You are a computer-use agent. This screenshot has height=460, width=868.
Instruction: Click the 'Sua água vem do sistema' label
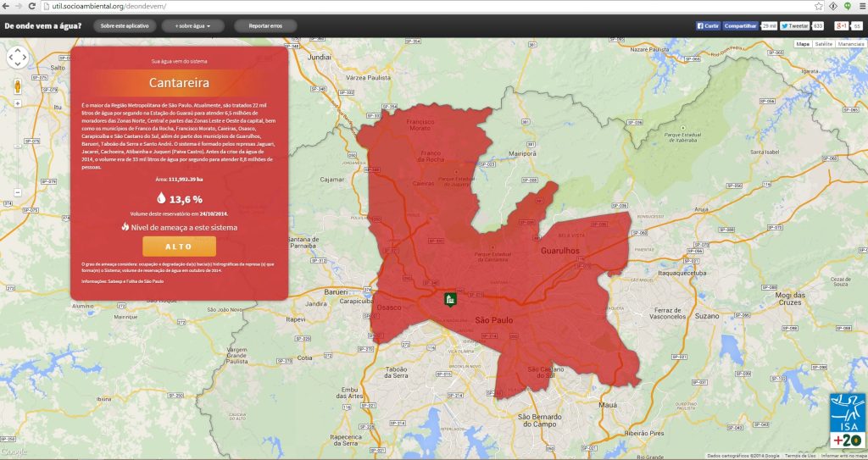tap(179, 62)
